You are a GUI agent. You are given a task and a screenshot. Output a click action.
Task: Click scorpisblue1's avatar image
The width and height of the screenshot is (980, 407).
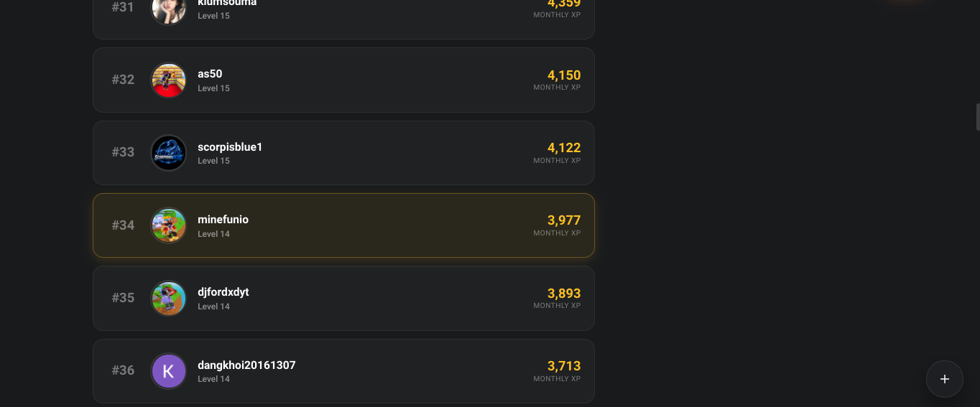(x=169, y=152)
